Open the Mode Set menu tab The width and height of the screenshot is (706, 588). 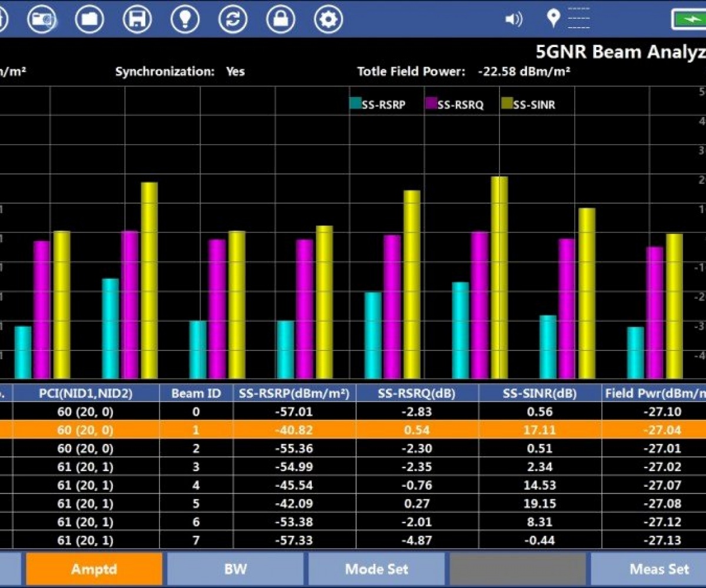click(x=377, y=569)
